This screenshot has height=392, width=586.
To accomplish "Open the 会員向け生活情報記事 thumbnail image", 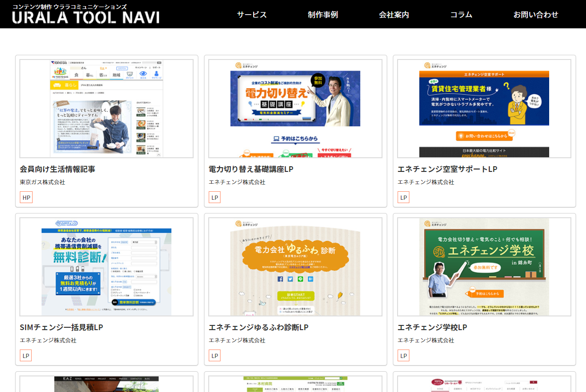I will 107,109.
